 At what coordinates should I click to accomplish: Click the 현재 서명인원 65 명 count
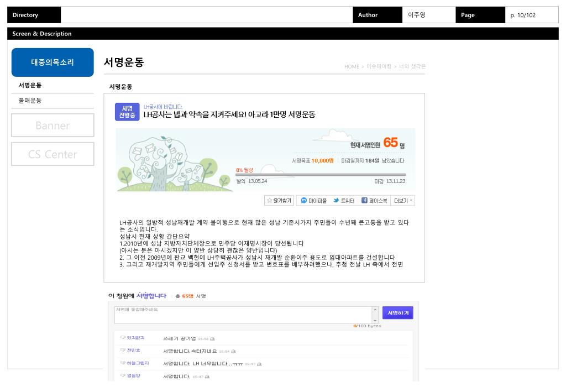click(377, 143)
